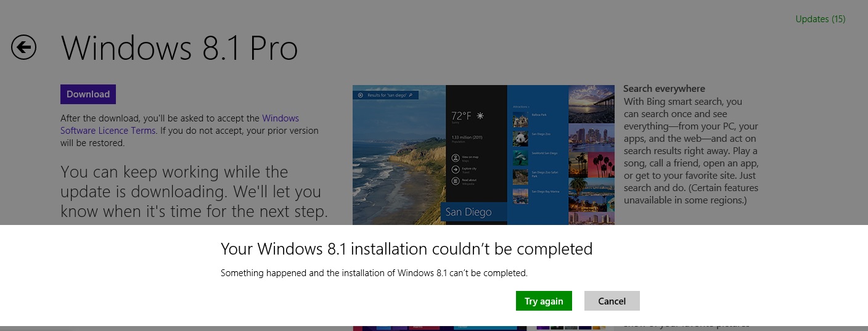Click the Windows 8.1 Pro title
Image resolution: width=868 pixels, height=331 pixels.
179,48
